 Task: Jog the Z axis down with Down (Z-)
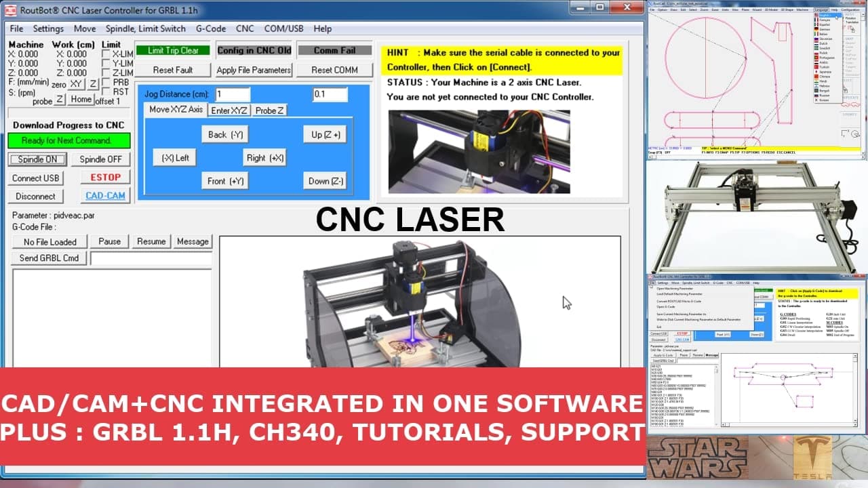point(325,181)
